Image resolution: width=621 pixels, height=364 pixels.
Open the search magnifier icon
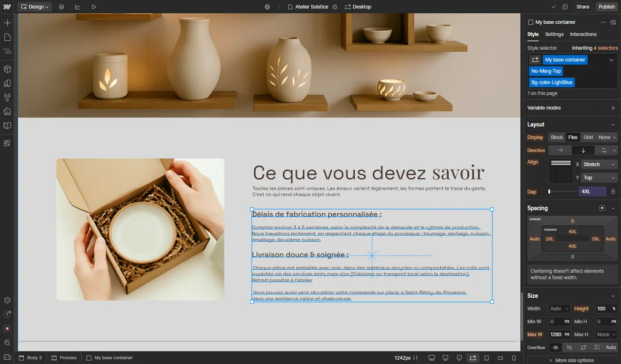coord(7,343)
